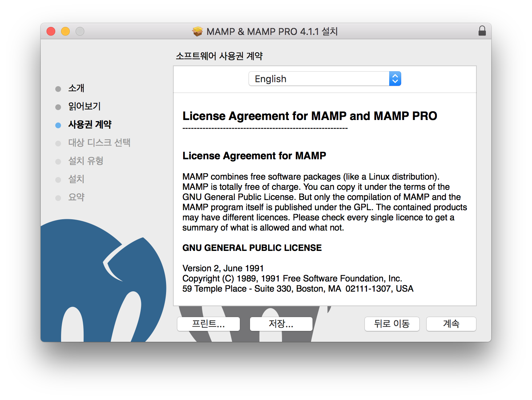
Task: Click the package icon beside the window title
Action: (x=197, y=32)
